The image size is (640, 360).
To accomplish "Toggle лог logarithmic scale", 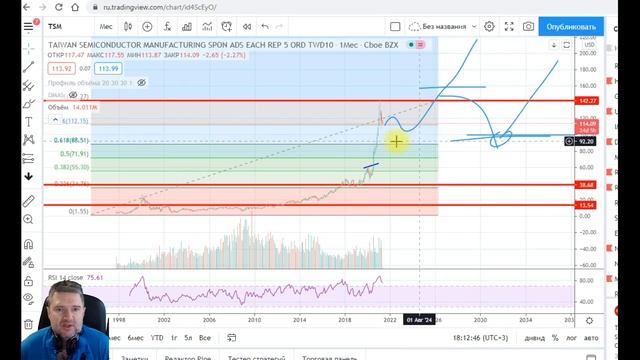I will point(571,338).
